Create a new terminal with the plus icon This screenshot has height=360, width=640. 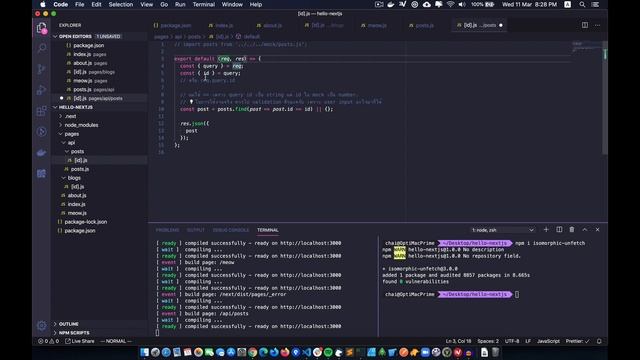click(x=546, y=229)
